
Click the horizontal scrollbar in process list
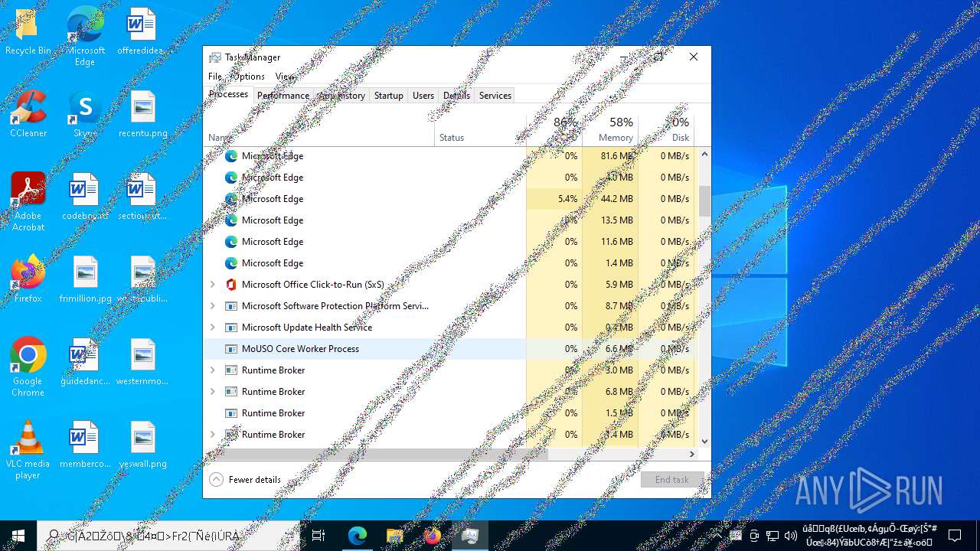381,454
